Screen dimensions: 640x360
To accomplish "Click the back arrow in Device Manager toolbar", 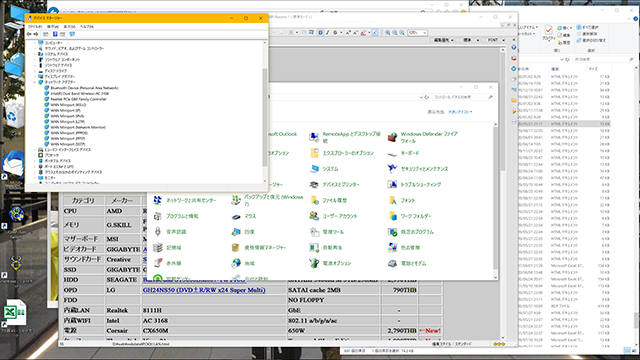I will [x=29, y=34].
